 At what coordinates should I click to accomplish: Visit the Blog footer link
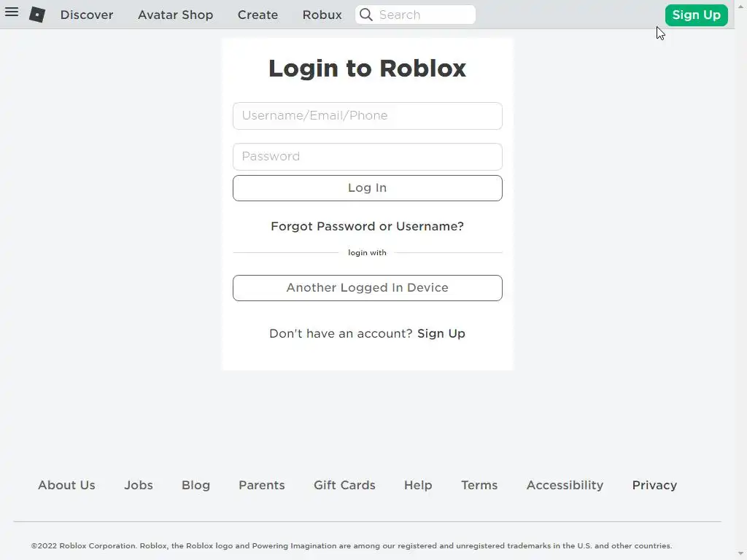click(x=196, y=485)
